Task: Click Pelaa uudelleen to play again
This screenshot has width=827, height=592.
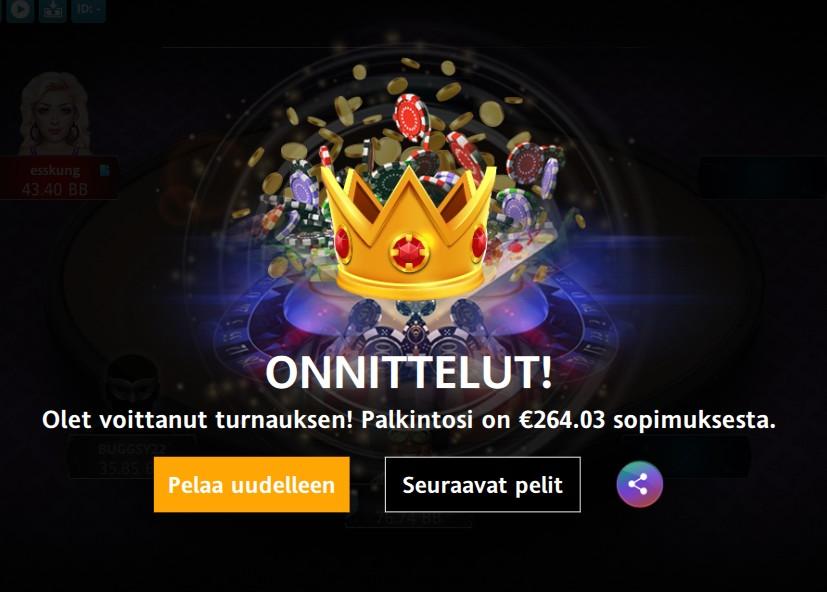Action: 252,484
